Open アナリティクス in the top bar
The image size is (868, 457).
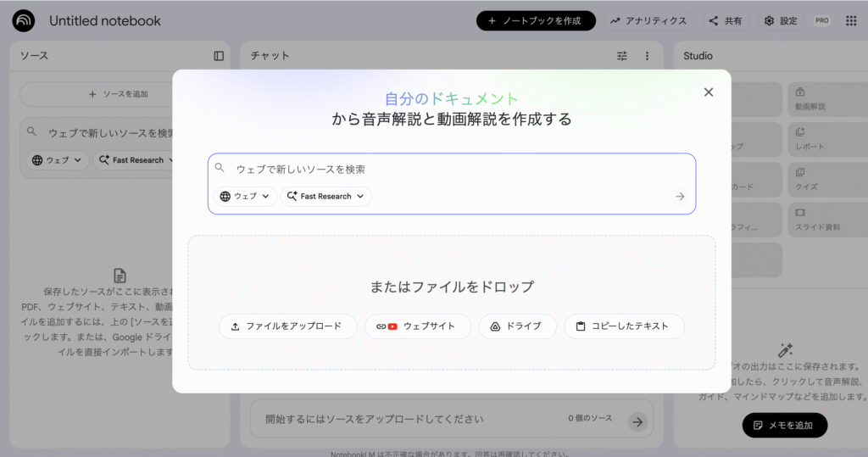pos(648,21)
